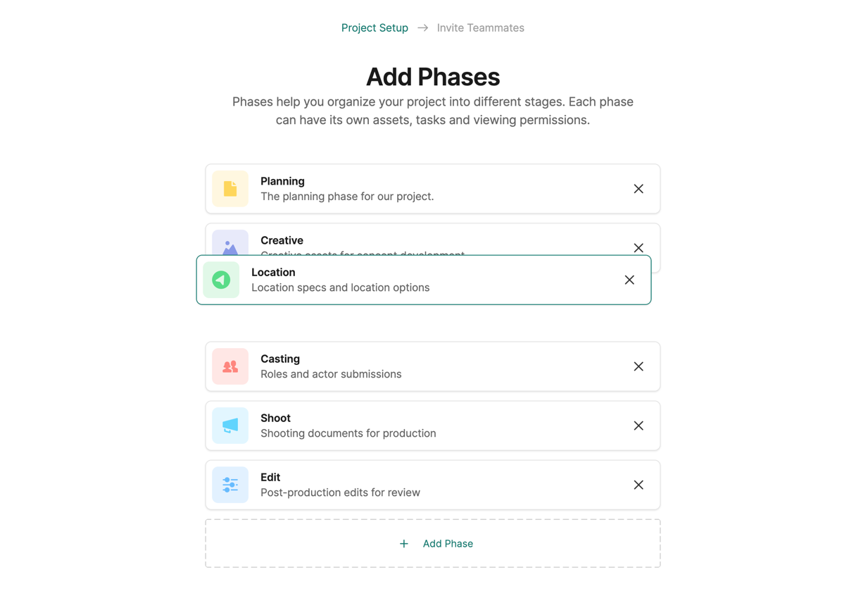Image resolution: width=868 pixels, height=589 pixels.
Task: Remove the Creative phase
Action: (x=639, y=247)
